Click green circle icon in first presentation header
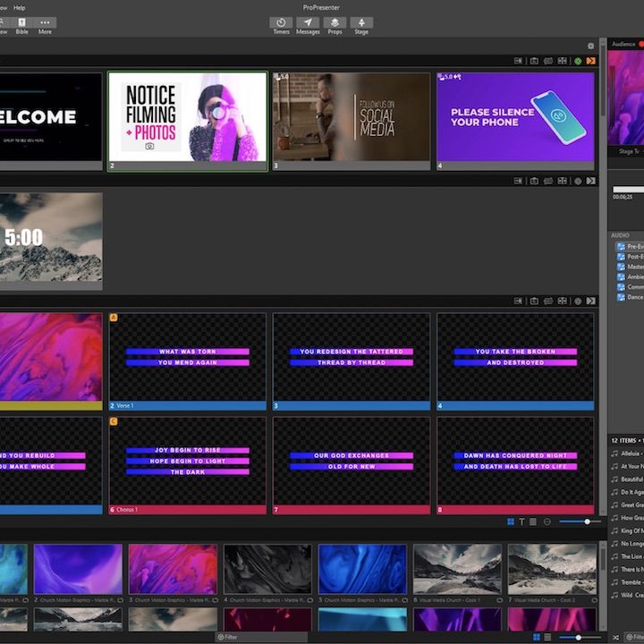 pos(578,61)
